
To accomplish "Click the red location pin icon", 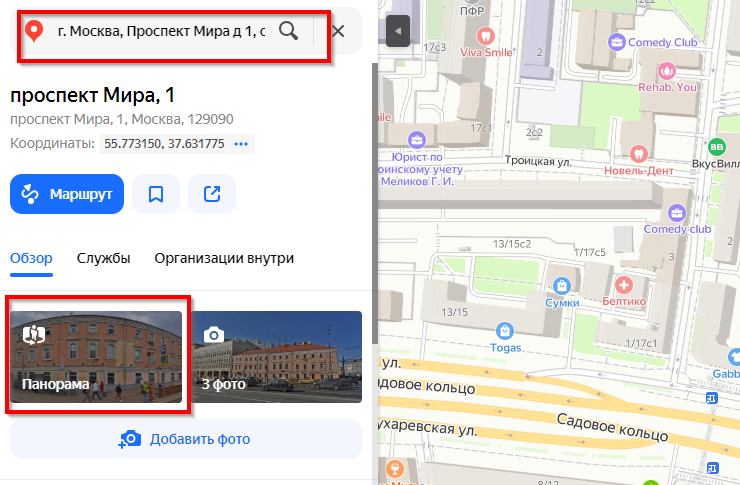I will [x=35, y=31].
